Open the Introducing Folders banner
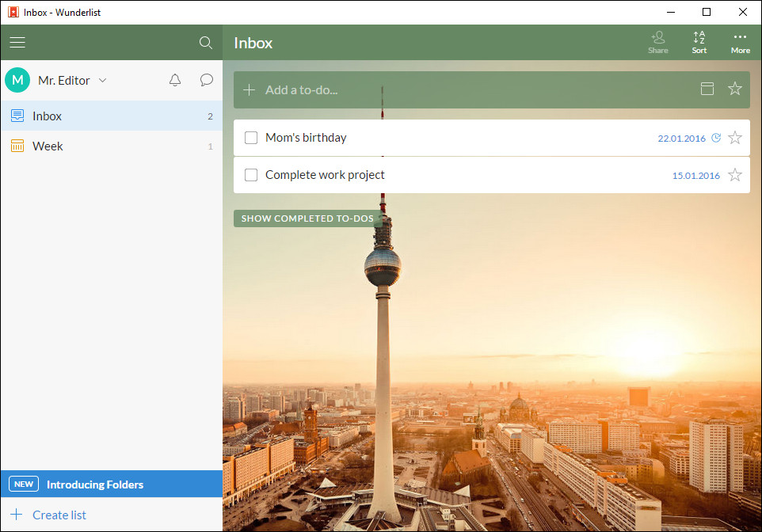Screen dimensions: 762x532 click(x=95, y=484)
